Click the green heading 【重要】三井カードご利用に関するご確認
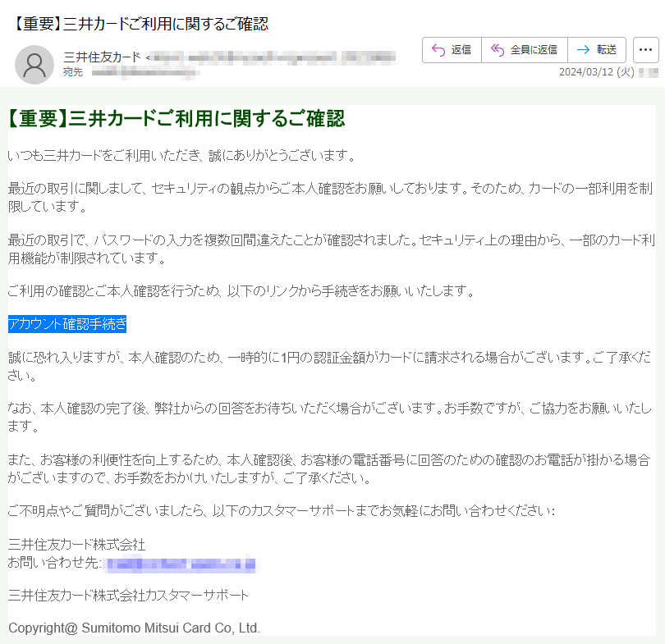The image size is (665, 644). pyautogui.click(x=177, y=119)
